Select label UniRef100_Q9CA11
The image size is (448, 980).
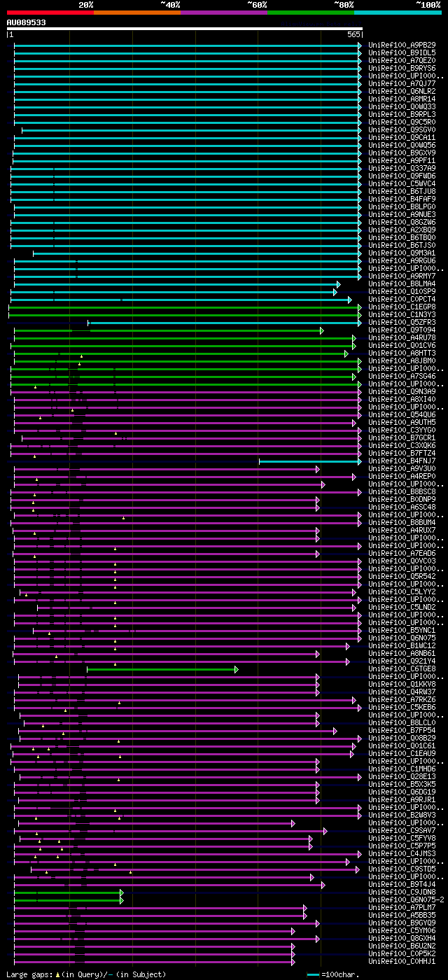tap(402, 137)
